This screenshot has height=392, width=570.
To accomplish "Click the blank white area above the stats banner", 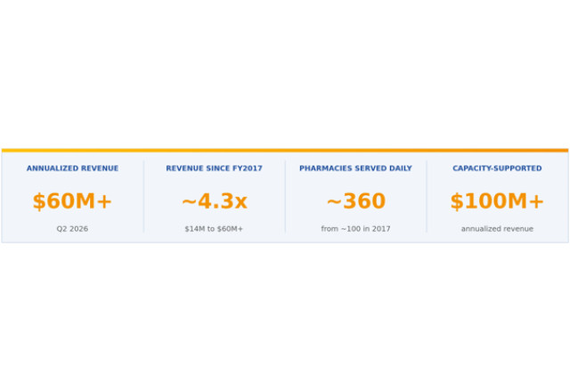I will click(285, 73).
